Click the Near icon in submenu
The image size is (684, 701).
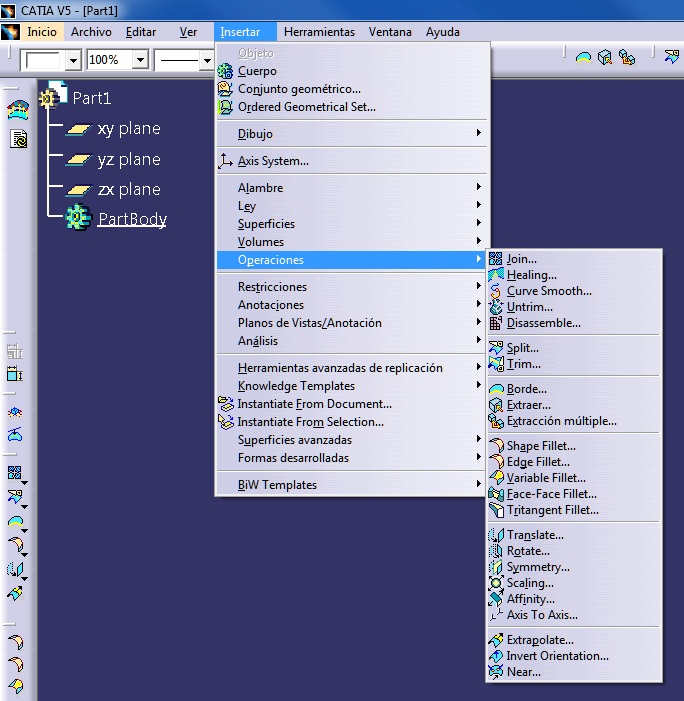tap(495, 672)
